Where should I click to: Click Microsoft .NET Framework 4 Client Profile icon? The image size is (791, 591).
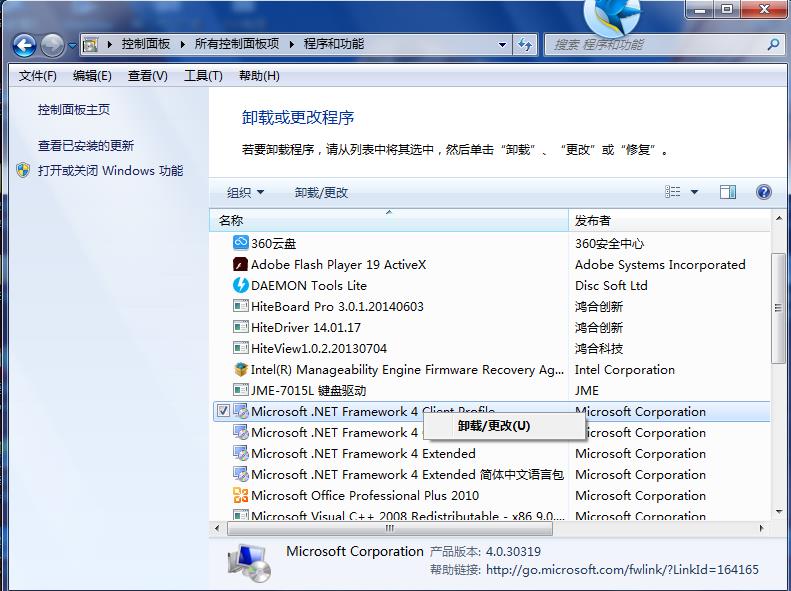click(241, 411)
